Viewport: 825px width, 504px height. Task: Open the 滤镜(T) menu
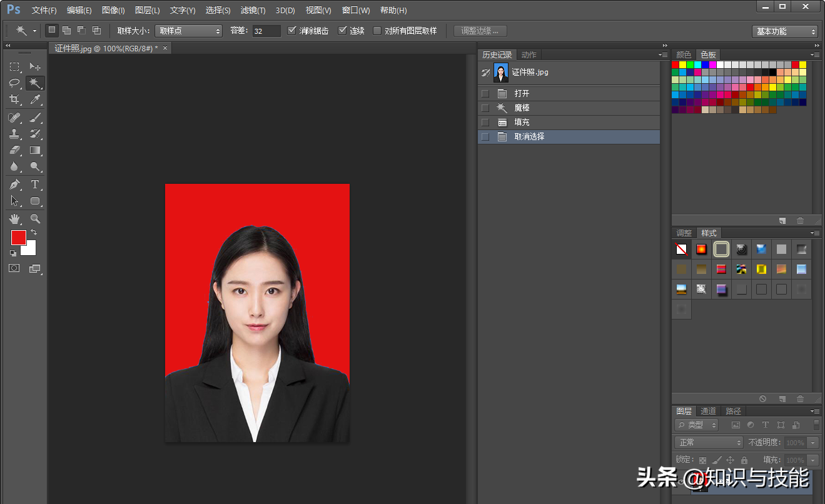253,11
